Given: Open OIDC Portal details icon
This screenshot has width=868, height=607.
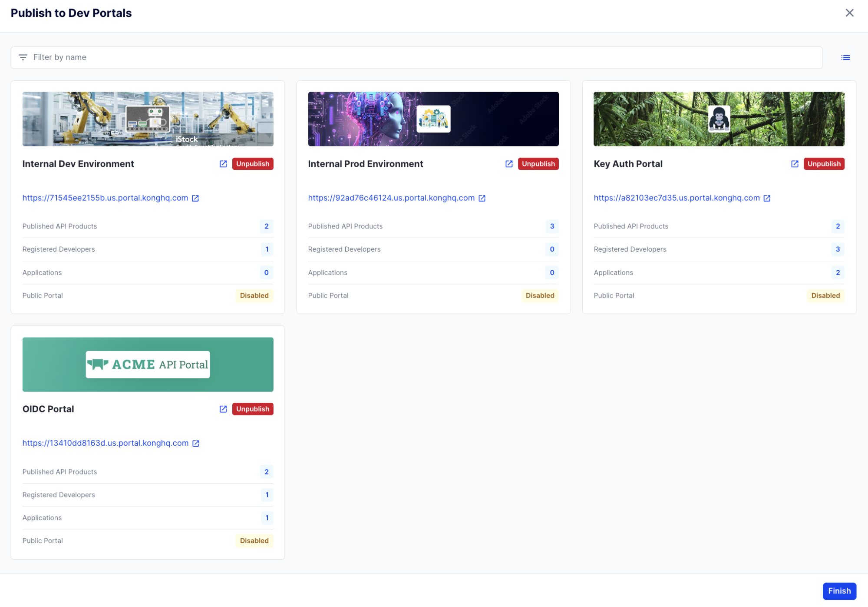Looking at the screenshot, I should [x=223, y=409].
